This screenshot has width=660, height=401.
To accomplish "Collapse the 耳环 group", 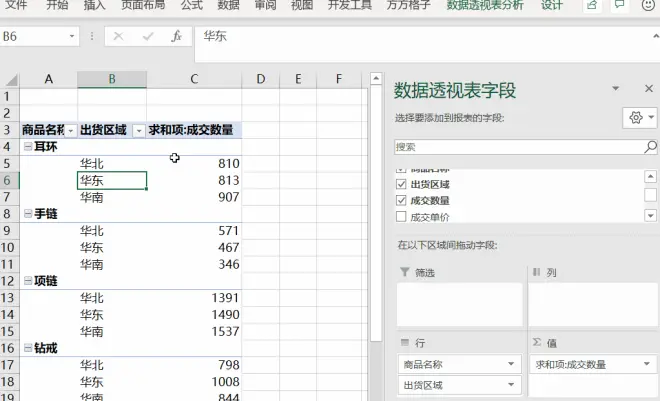I will [x=28, y=146].
